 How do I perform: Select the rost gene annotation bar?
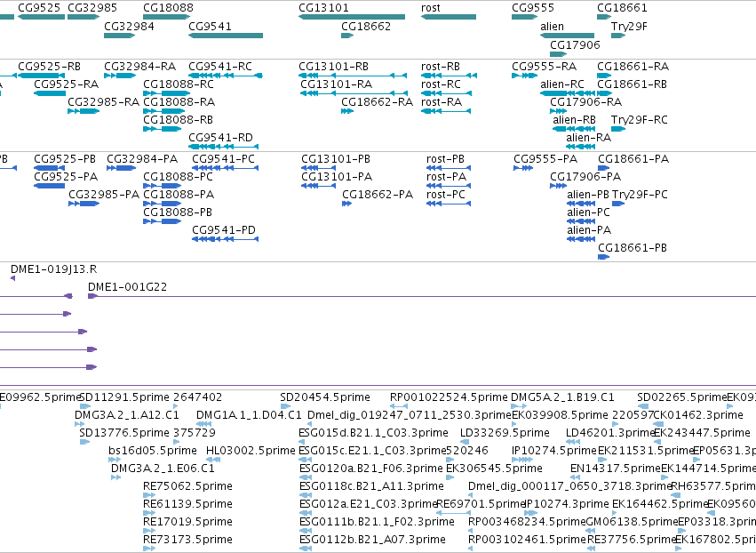(x=449, y=17)
